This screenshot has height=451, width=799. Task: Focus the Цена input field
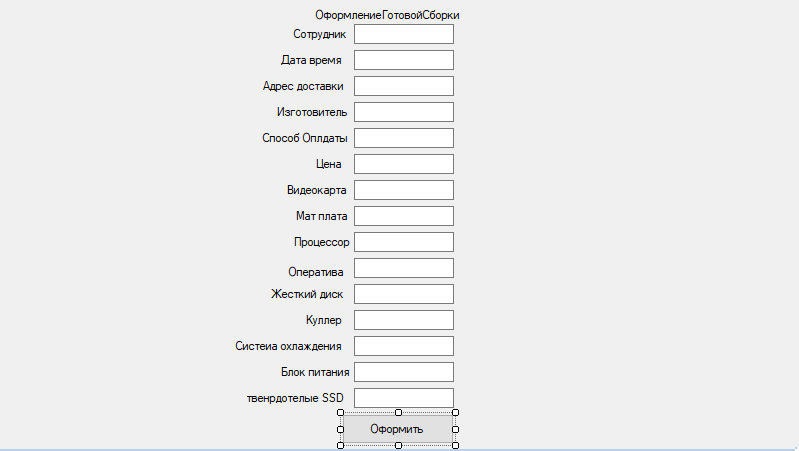tap(404, 164)
